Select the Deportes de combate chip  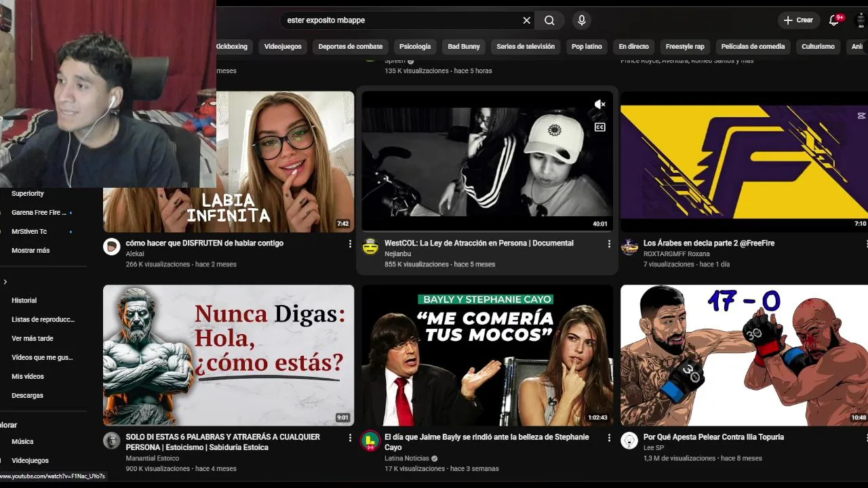tap(351, 47)
